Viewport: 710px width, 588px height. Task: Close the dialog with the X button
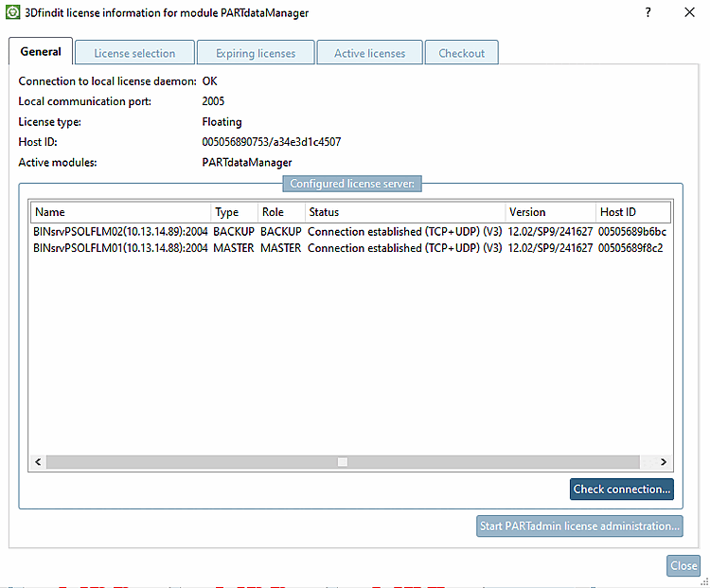pos(689,12)
